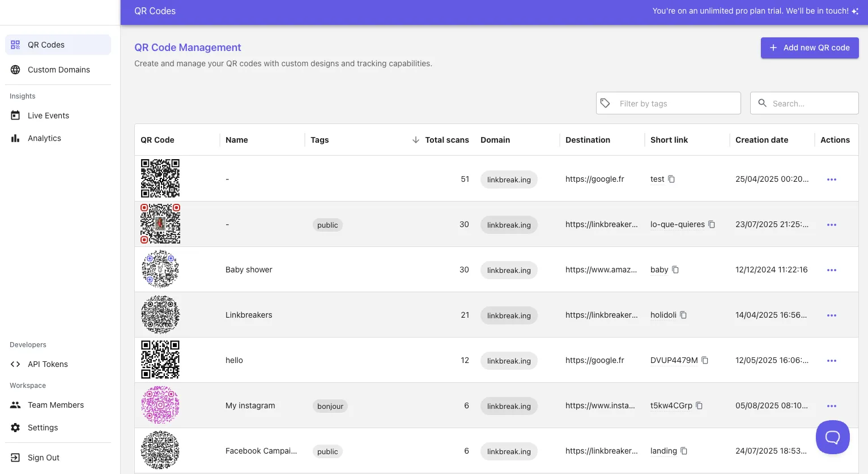This screenshot has height=474, width=868.
Task: Open actions menu for My instagram row
Action: point(832,406)
